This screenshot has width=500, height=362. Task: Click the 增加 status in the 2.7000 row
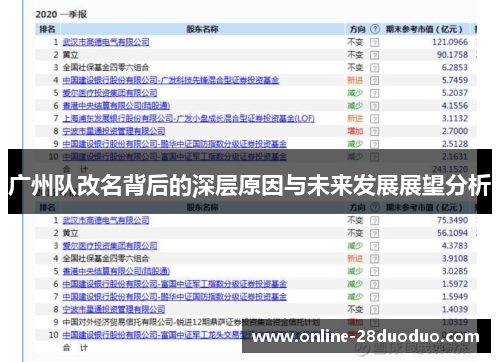coord(355,131)
